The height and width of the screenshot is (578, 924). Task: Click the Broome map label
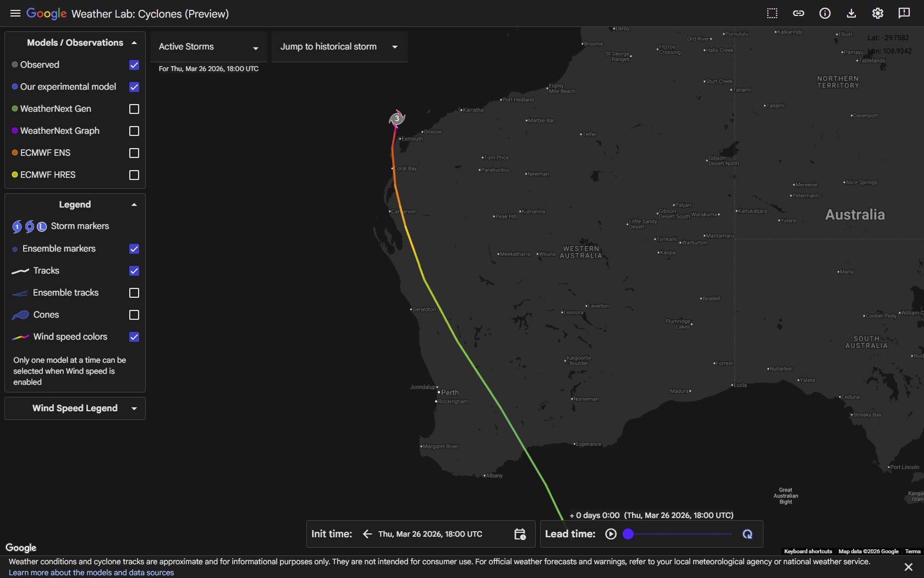593,43
